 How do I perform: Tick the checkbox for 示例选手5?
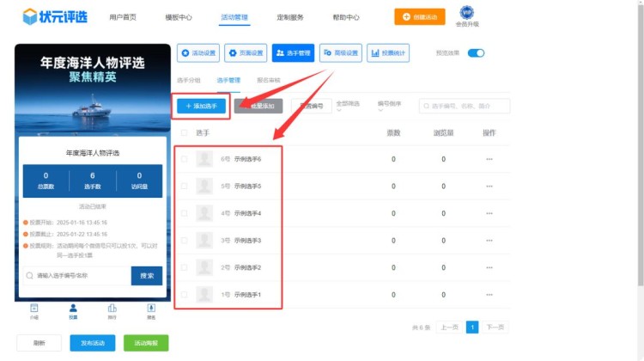tap(184, 186)
